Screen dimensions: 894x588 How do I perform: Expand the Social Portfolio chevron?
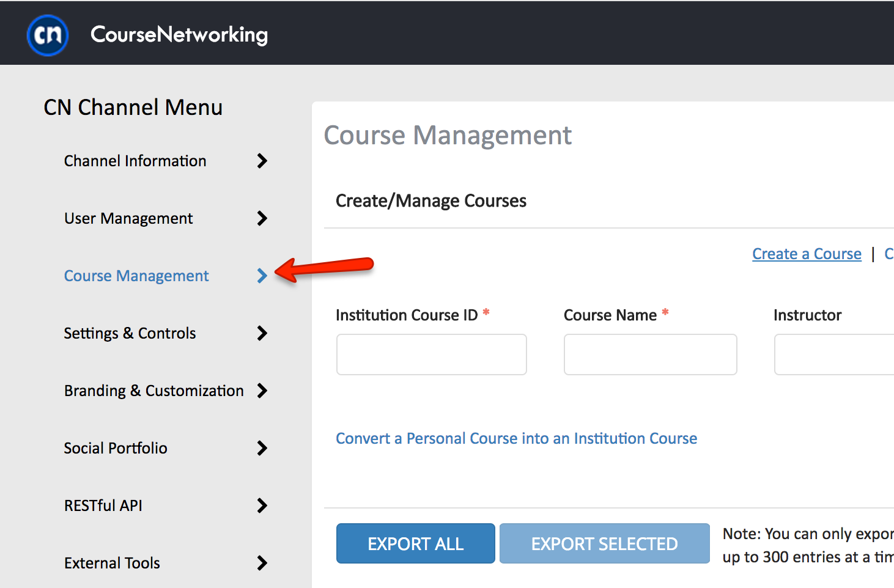pyautogui.click(x=262, y=448)
